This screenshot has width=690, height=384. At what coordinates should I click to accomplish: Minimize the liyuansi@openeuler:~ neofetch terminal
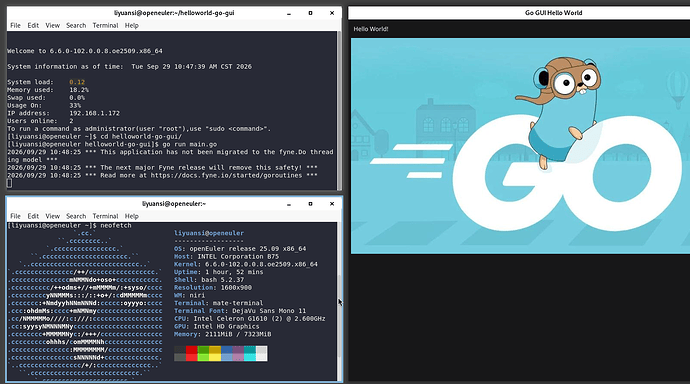(289, 204)
